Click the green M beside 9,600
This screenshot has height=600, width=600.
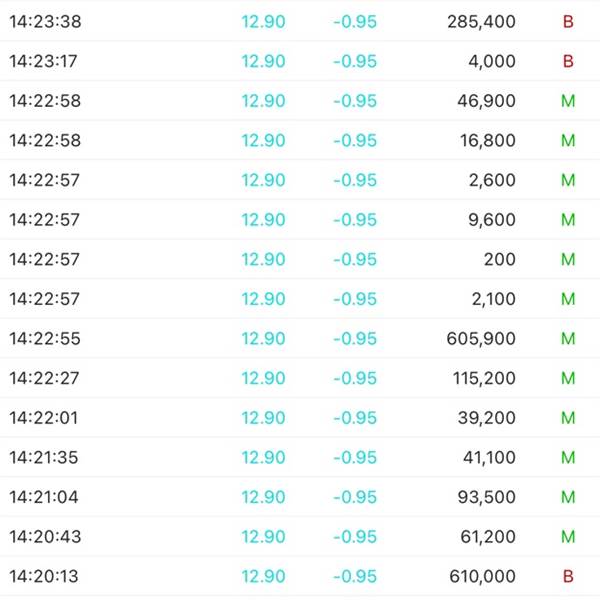pos(568,220)
